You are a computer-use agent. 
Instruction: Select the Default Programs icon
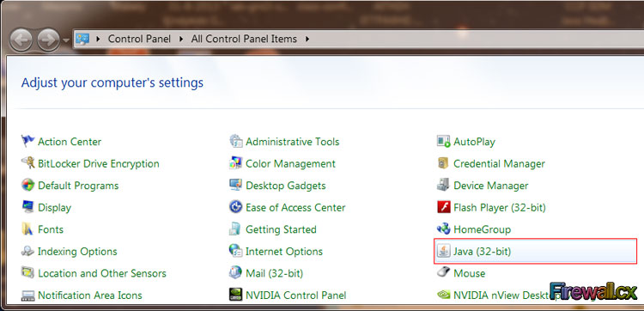[x=28, y=186]
